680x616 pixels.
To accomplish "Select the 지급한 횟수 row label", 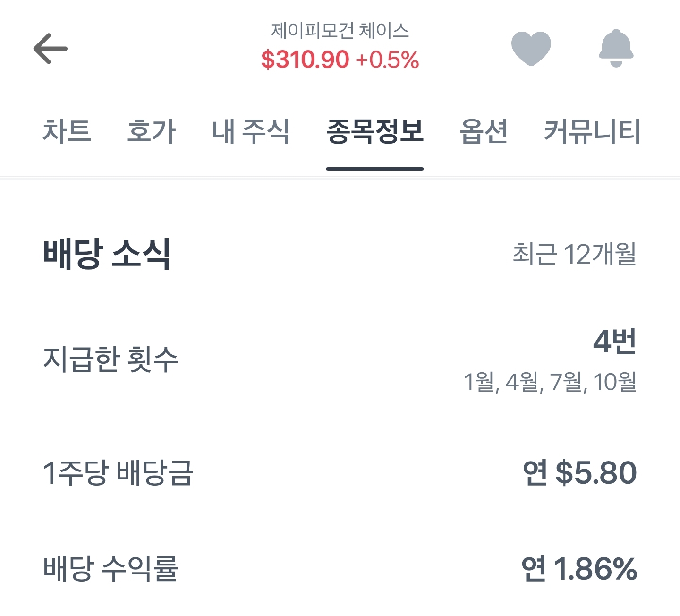I will tap(110, 359).
